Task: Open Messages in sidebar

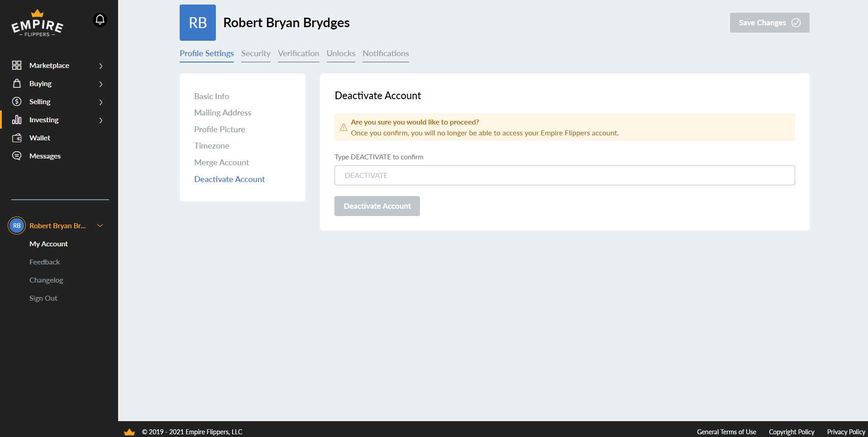Action: (45, 156)
